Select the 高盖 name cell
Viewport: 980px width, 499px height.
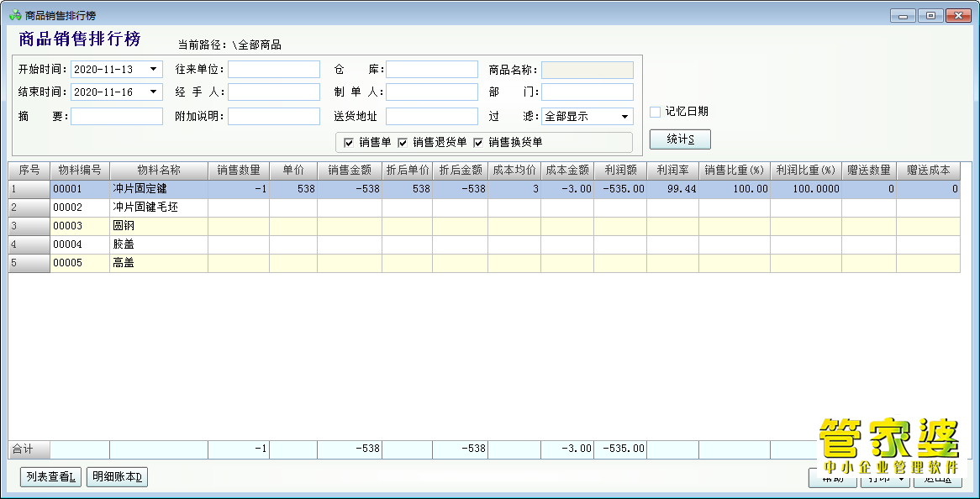(x=159, y=264)
